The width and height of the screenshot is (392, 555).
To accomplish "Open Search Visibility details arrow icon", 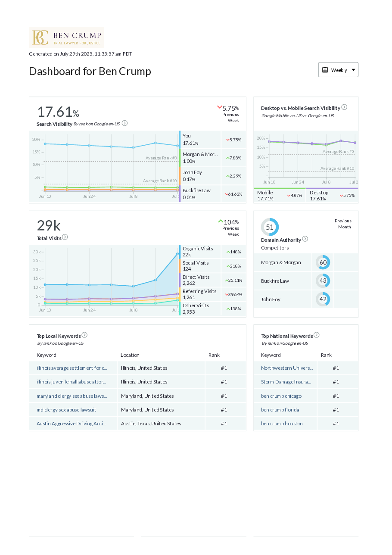I will (x=124, y=123).
